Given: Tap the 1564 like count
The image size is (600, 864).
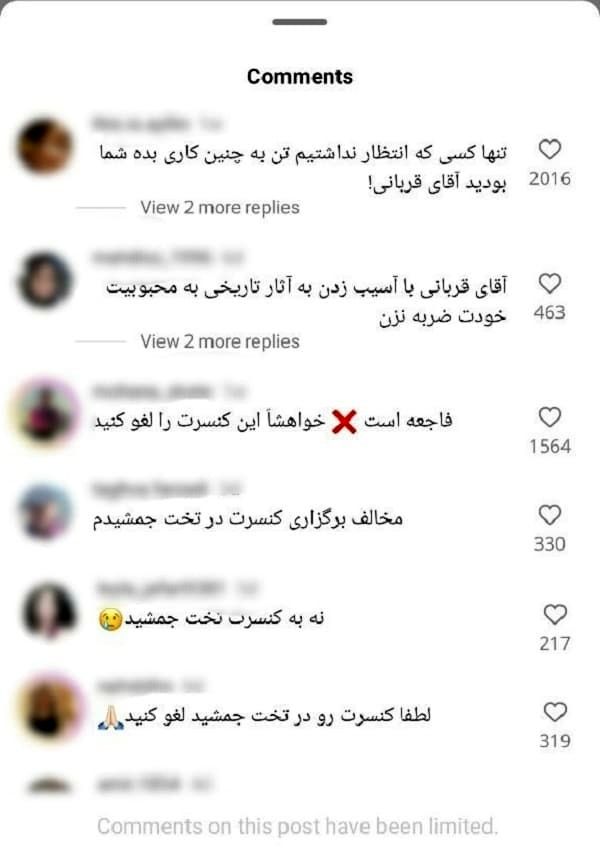Looking at the screenshot, I should pyautogui.click(x=549, y=446).
